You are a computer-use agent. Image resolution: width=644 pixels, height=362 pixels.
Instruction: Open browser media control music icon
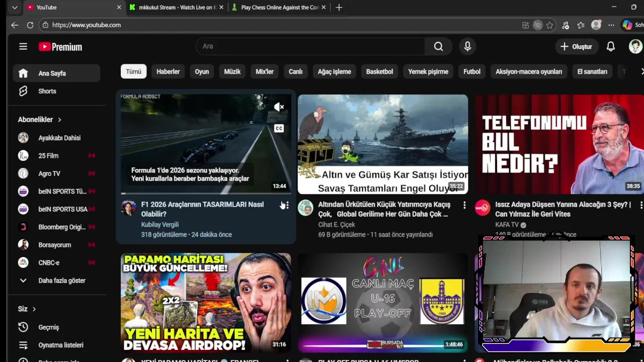566,25
